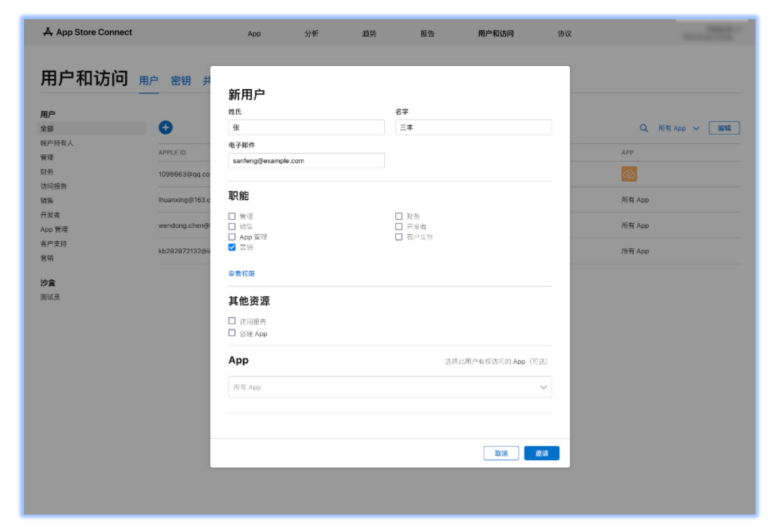Image resolution: width=777 pixels, height=532 pixels.
Task: Check the 开发者 role checkbox
Action: click(399, 226)
